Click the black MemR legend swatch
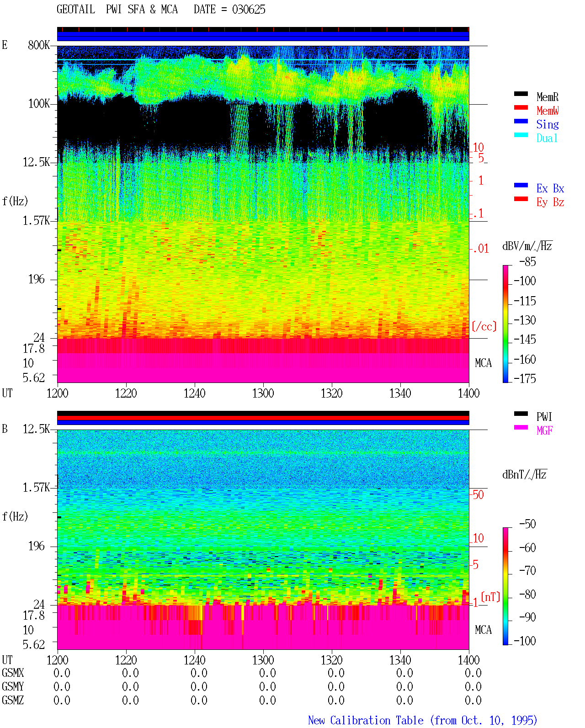This screenshot has width=585, height=728. coord(521,94)
